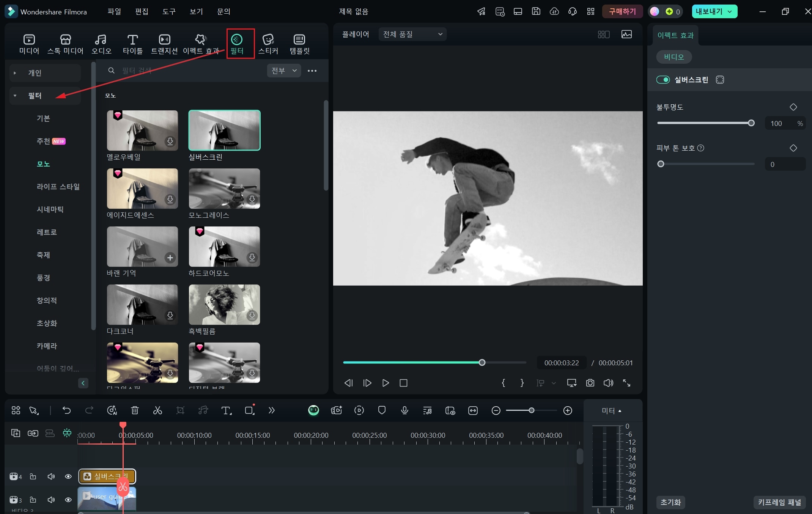Open the 내보내기 export dropdown
Image resolution: width=812 pixels, height=514 pixels.
pos(714,11)
